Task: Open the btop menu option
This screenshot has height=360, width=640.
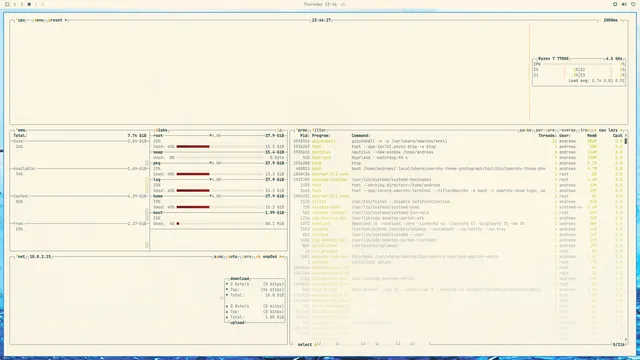Action: click(39, 20)
